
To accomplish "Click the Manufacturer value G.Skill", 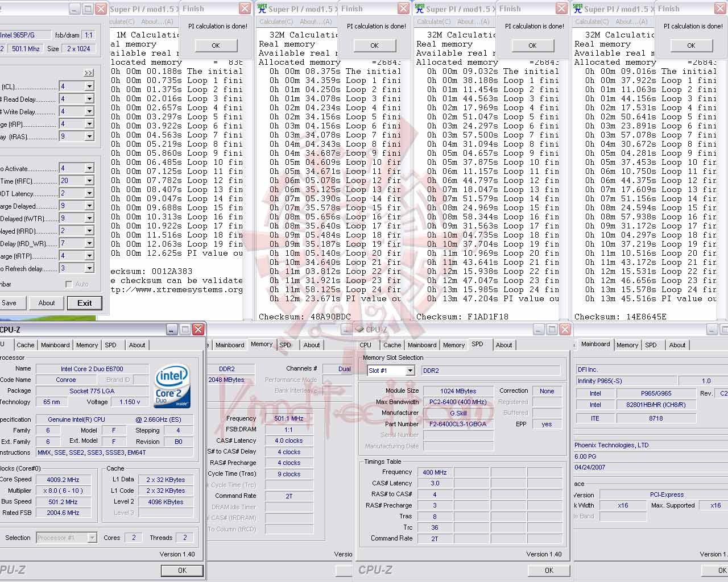I will (x=458, y=413).
